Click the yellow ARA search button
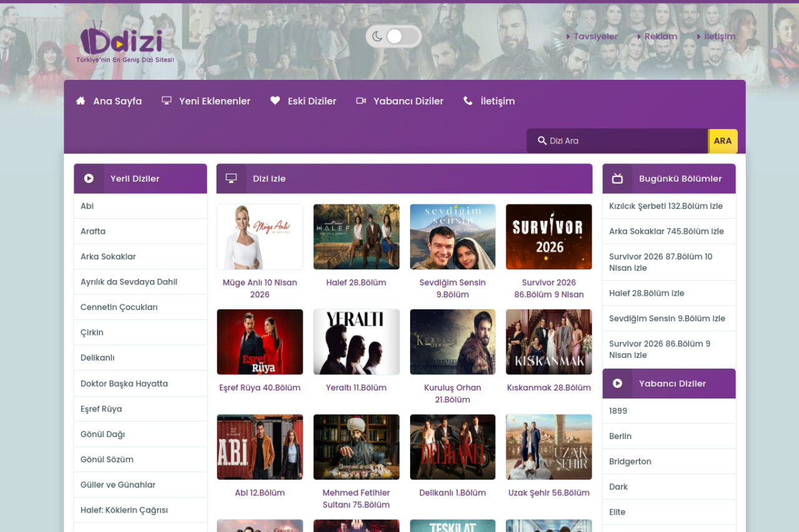Viewport: 799px width, 532px height. tap(723, 141)
